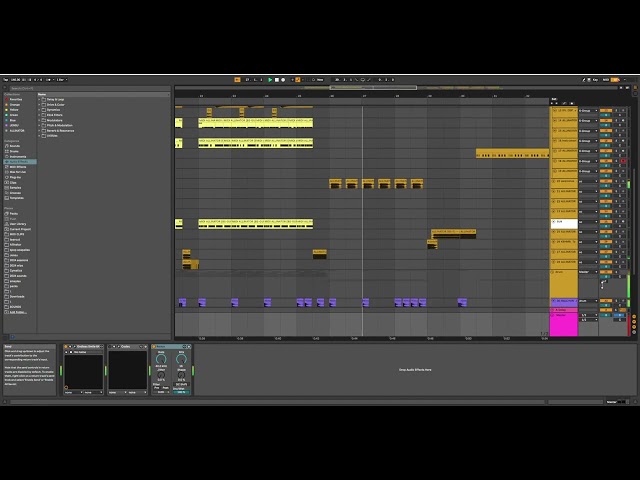Viewport: 640px width, 480px height.
Task: Click the Set locator button above tracks
Action: coord(554,99)
